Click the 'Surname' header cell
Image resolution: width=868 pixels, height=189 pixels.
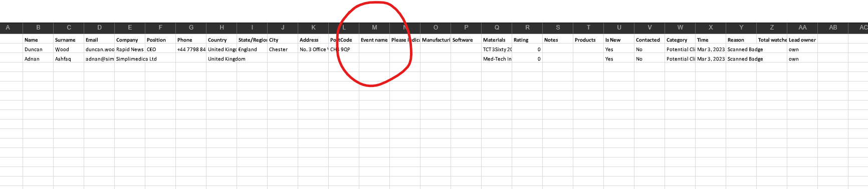click(69, 39)
